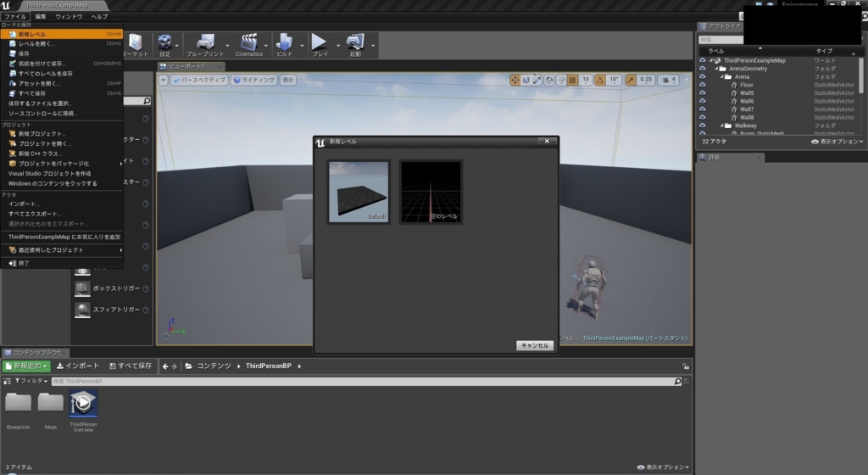
Task: Click ThirdPersonBP in breadcrumb path
Action: tap(269, 366)
